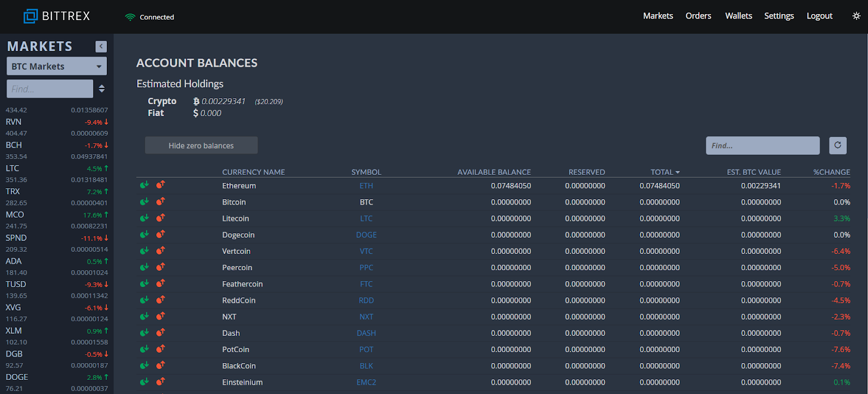Click the red withdraw icon for Litecoin
868x394 pixels.
(161, 218)
